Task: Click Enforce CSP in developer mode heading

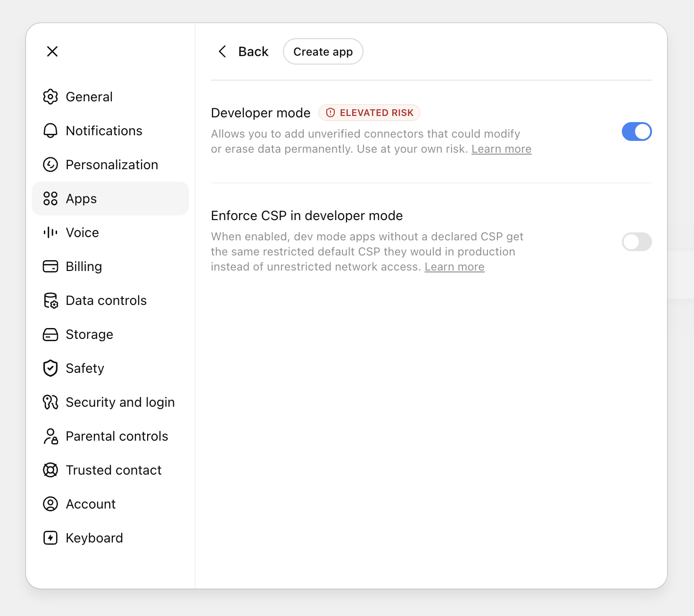Action: coord(307,216)
